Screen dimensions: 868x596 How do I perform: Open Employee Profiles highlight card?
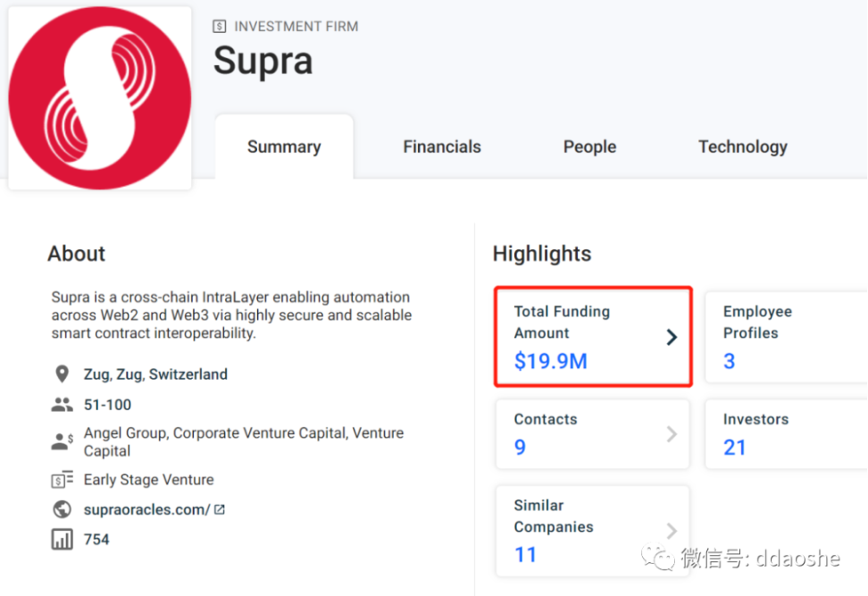coord(787,337)
